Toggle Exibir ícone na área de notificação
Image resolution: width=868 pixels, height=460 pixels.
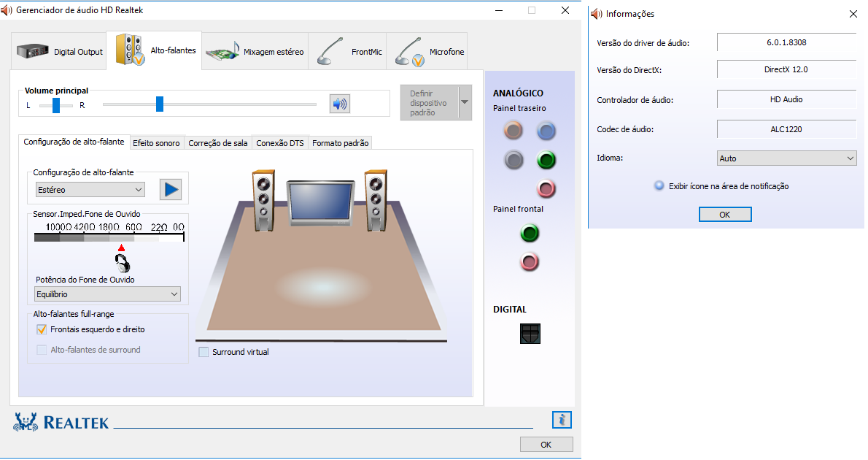pos(659,185)
